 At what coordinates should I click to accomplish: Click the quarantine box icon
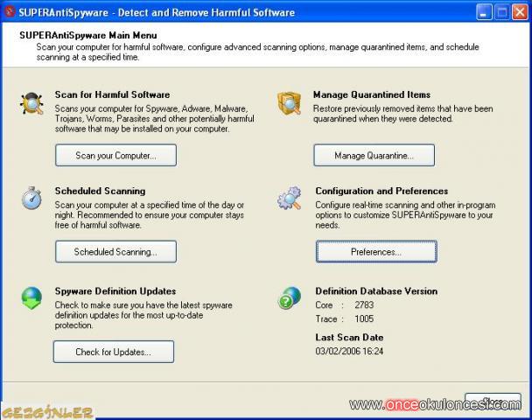(289, 103)
